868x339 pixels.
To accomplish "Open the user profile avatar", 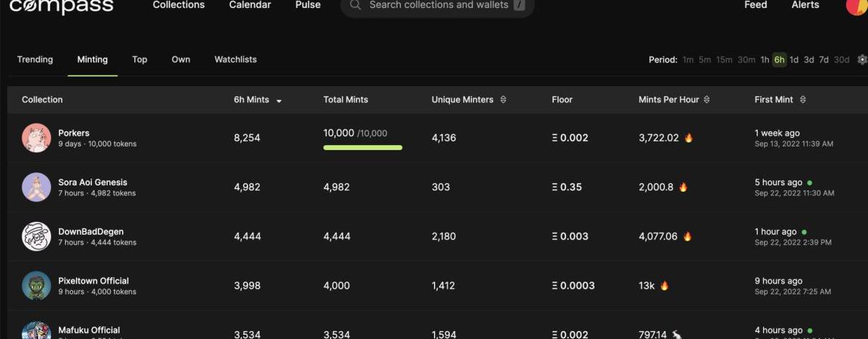I will point(857,6).
